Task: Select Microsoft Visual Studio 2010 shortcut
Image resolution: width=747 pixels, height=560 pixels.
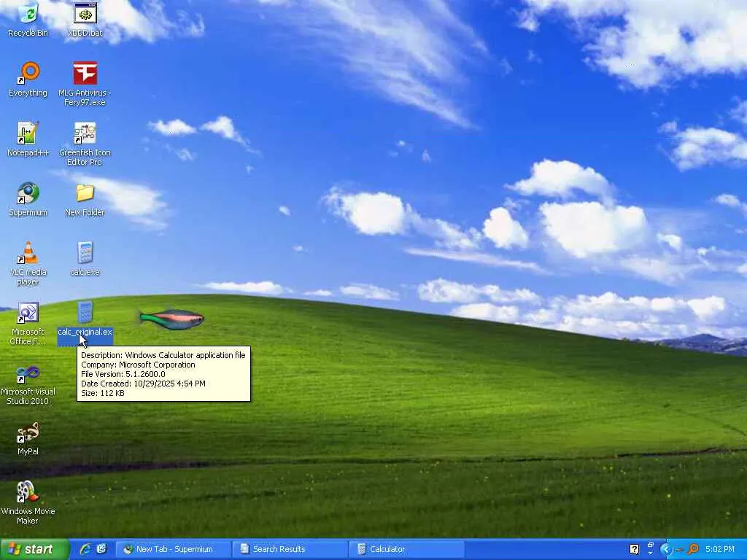Action: (x=28, y=373)
